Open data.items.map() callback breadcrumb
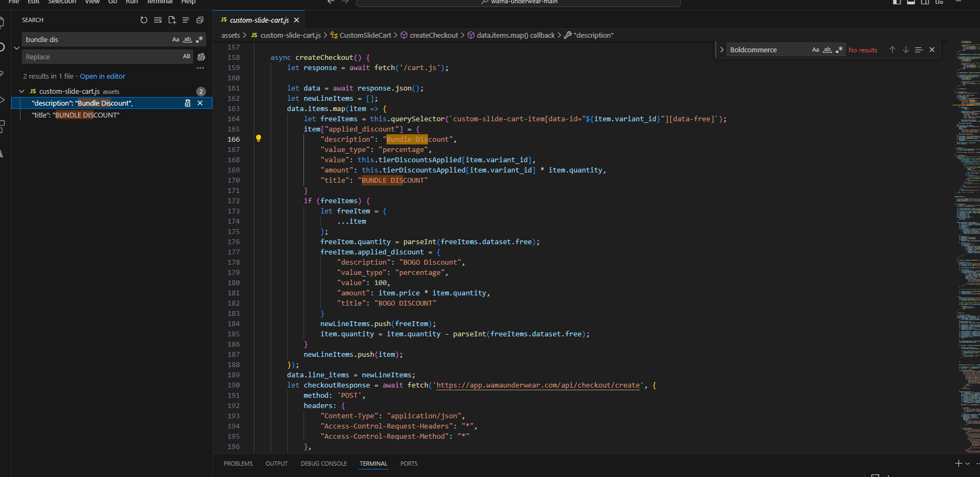 (x=510, y=35)
